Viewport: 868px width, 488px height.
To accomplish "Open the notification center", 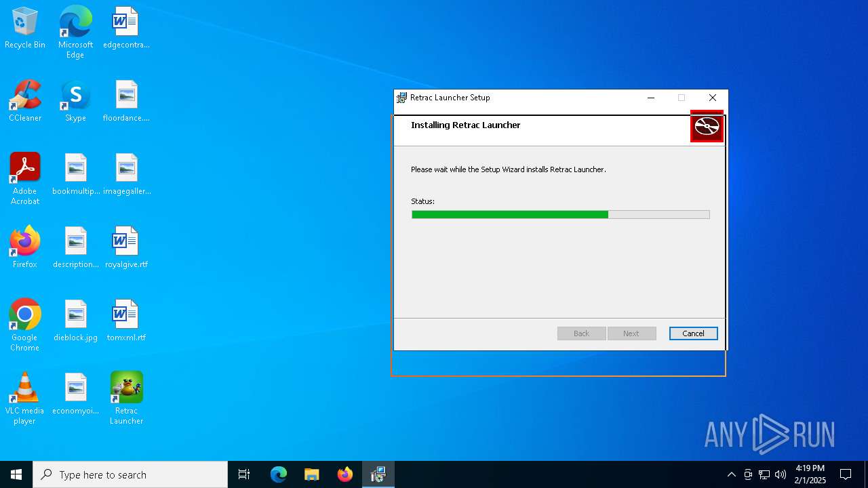I will pos(846,474).
